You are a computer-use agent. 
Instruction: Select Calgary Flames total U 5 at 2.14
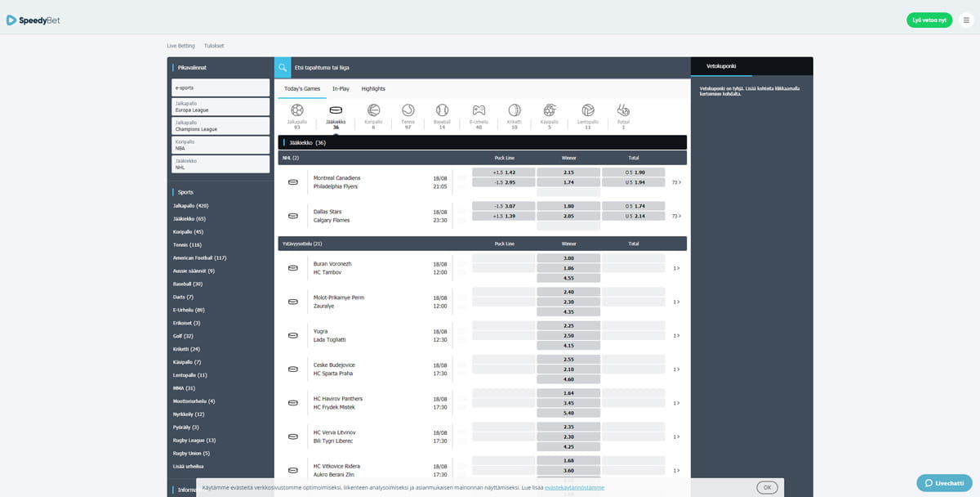click(634, 216)
